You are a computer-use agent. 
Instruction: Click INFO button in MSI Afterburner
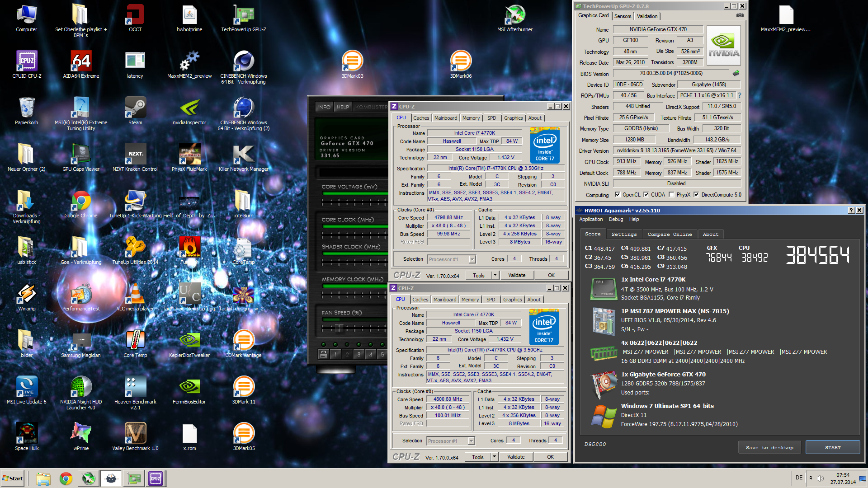(324, 107)
